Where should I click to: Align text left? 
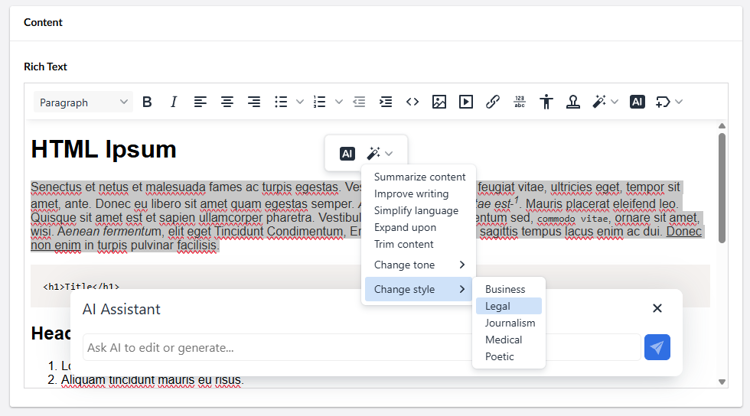point(200,102)
